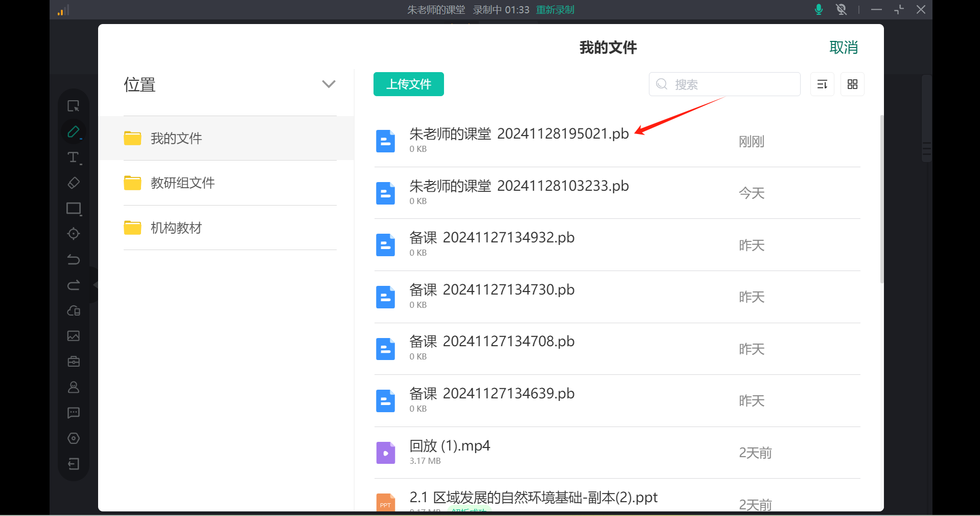
Task: Open the settings hexagon icon
Action: (74, 438)
